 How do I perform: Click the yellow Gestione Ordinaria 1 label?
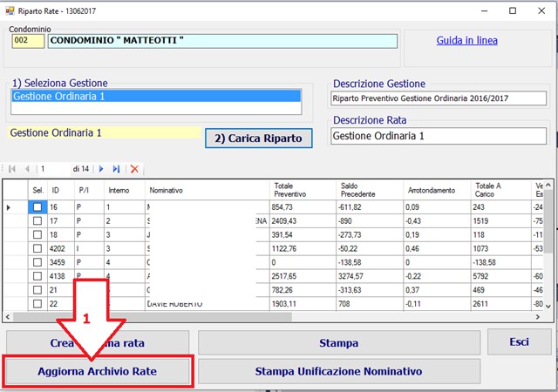pyautogui.click(x=104, y=132)
